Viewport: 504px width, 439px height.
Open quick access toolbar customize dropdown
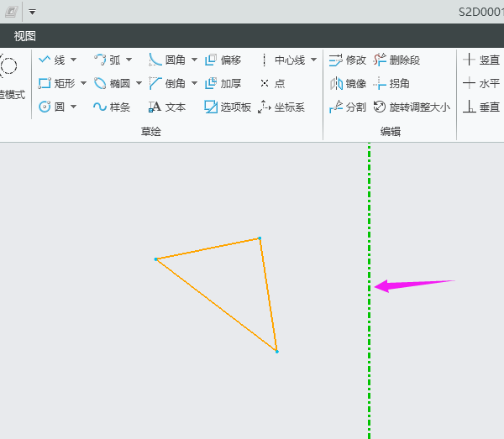point(32,12)
